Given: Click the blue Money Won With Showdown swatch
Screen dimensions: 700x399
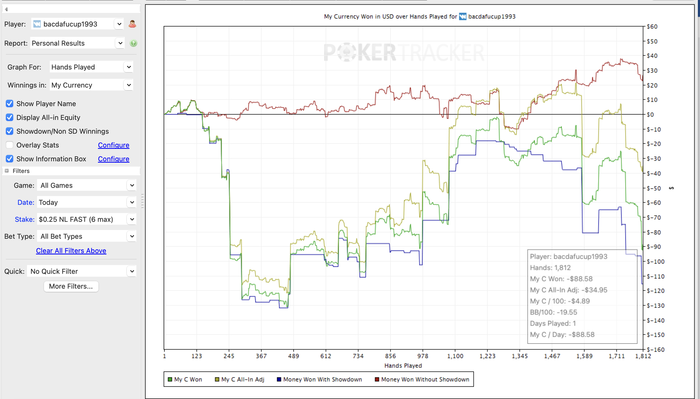Looking at the screenshot, I should pos(279,379).
